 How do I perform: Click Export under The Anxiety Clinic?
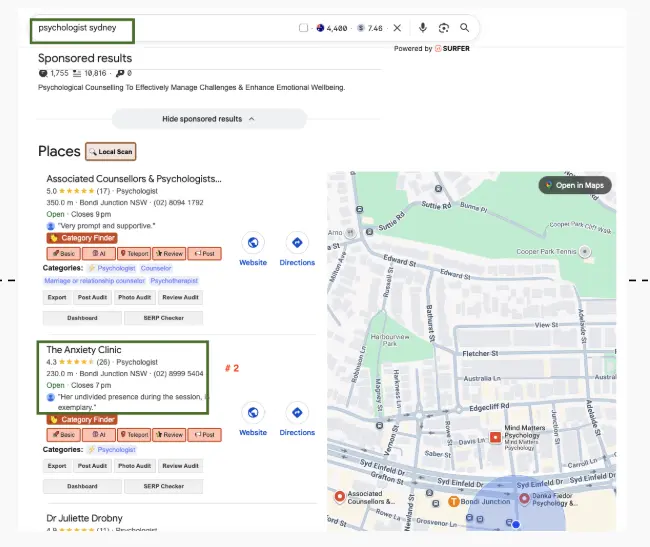coord(57,466)
